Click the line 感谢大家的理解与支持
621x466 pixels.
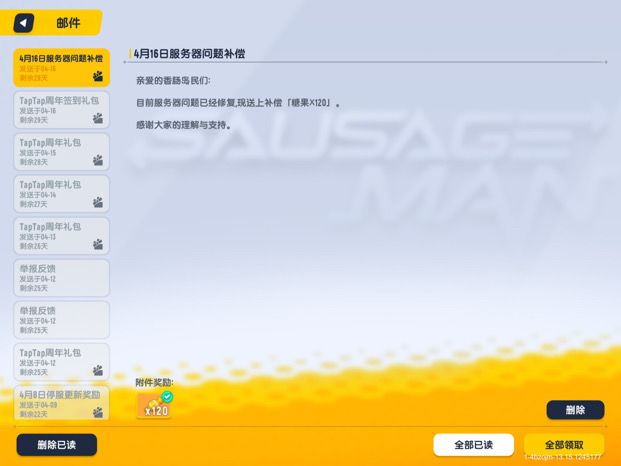pos(184,125)
